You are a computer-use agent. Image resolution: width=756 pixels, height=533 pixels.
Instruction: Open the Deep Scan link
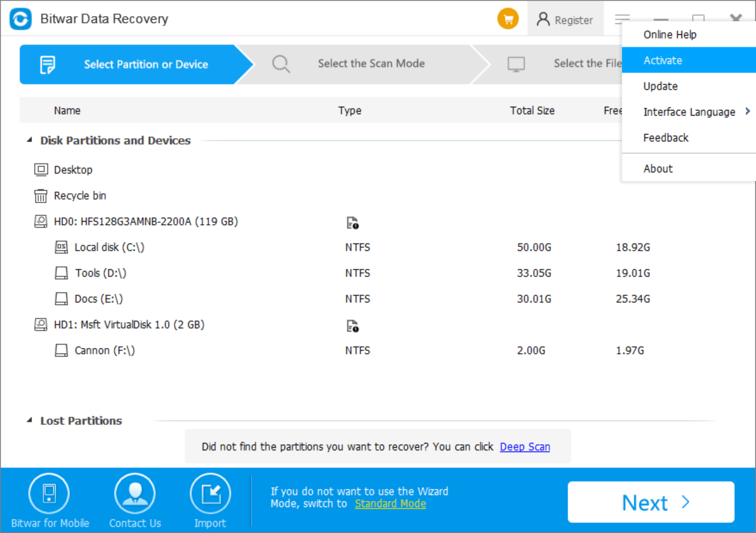point(525,446)
